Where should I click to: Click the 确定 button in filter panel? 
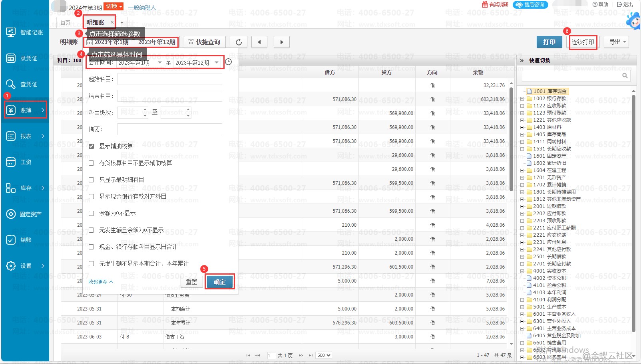(219, 282)
